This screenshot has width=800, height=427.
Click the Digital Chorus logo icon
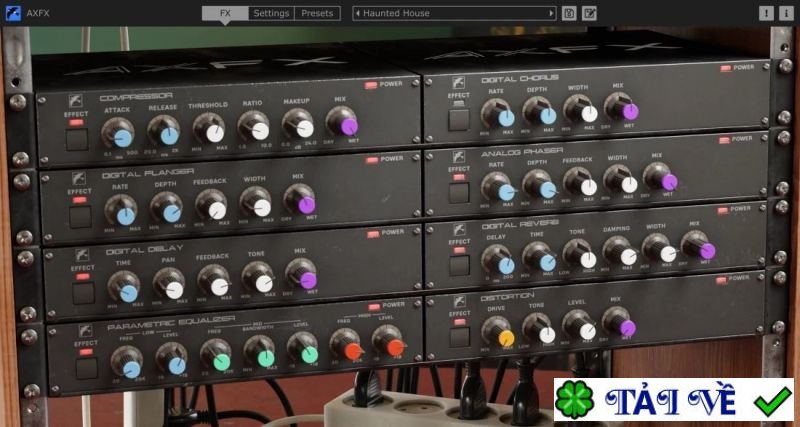pos(458,82)
